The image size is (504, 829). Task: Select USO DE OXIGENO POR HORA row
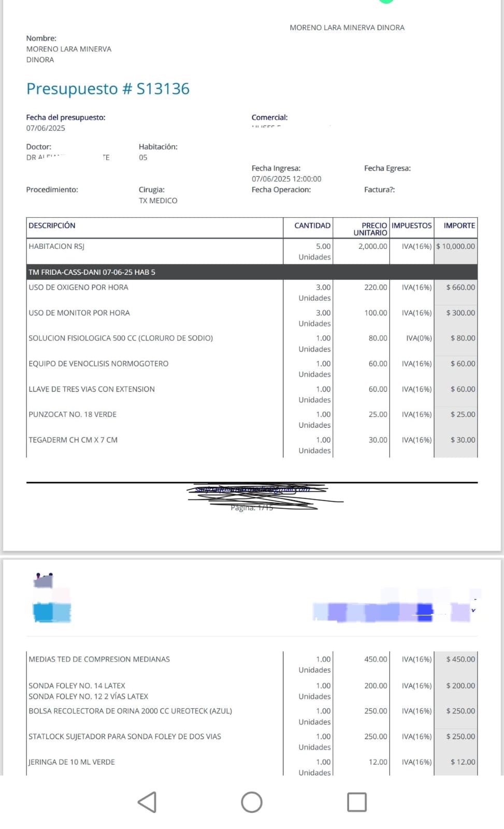252,292
